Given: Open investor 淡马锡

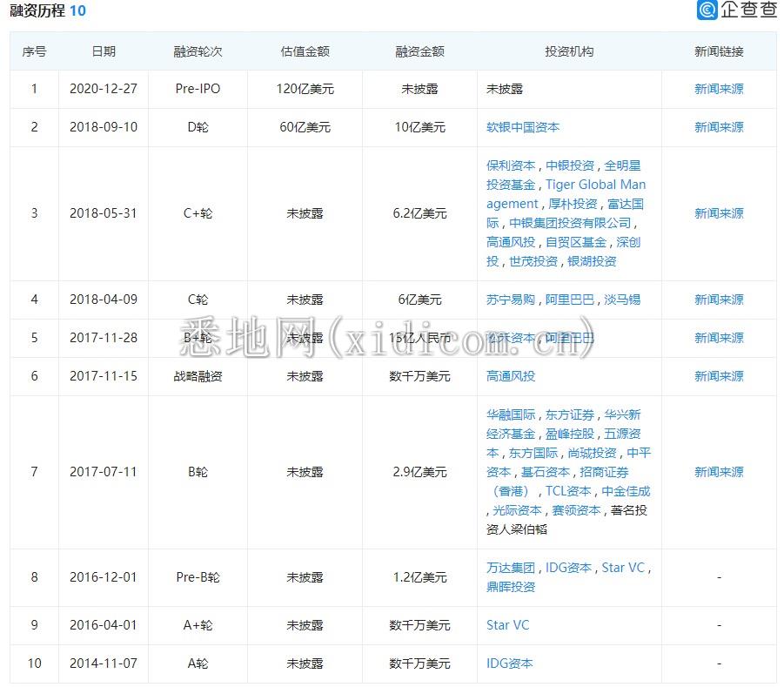Looking at the screenshot, I should [x=622, y=300].
